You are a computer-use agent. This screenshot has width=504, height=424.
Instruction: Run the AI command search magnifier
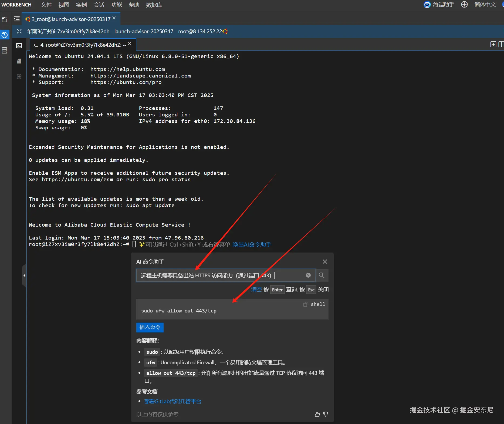pyautogui.click(x=322, y=275)
